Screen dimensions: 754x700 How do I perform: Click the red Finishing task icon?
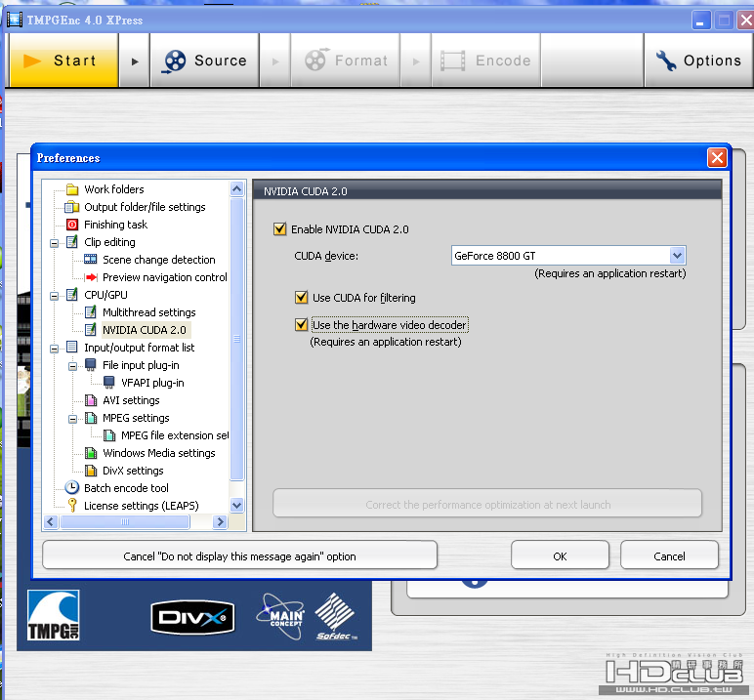(x=72, y=225)
